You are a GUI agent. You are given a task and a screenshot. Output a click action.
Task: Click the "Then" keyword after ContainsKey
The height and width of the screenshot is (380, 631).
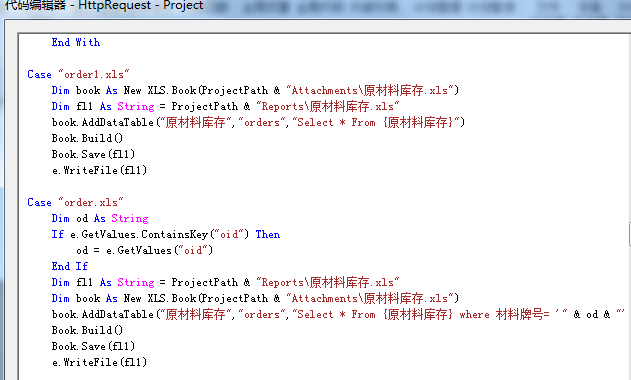tap(268, 234)
